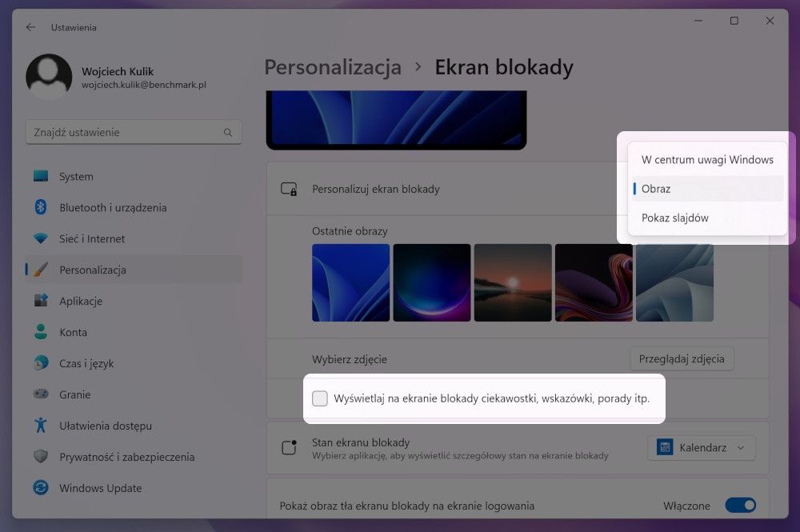Open Ułatwienia dostępu settings
Screen dimensions: 800x532
click(x=134, y=426)
